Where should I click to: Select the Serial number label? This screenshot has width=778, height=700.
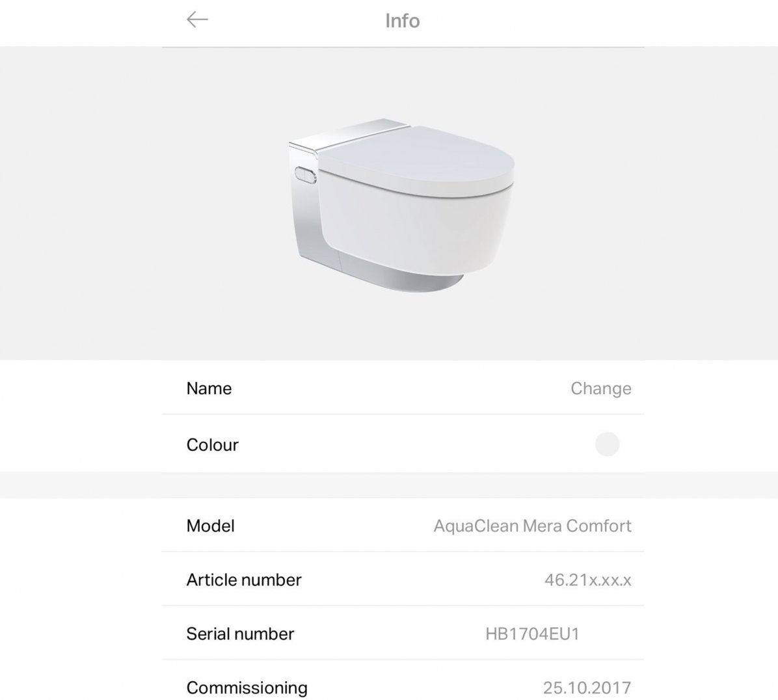point(240,634)
